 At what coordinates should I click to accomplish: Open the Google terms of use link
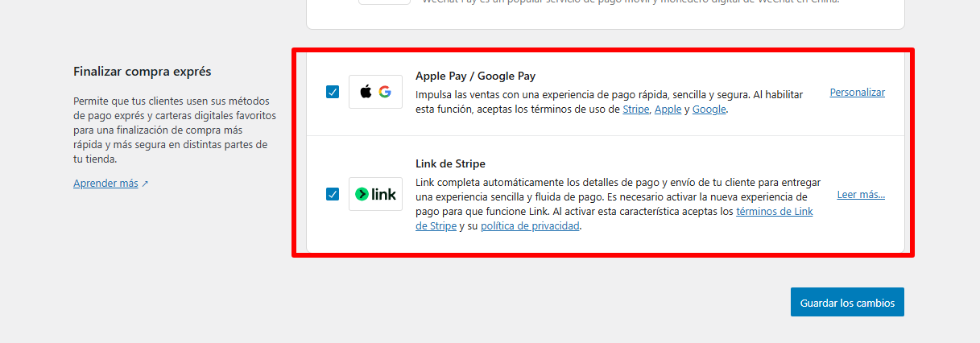tap(709, 110)
